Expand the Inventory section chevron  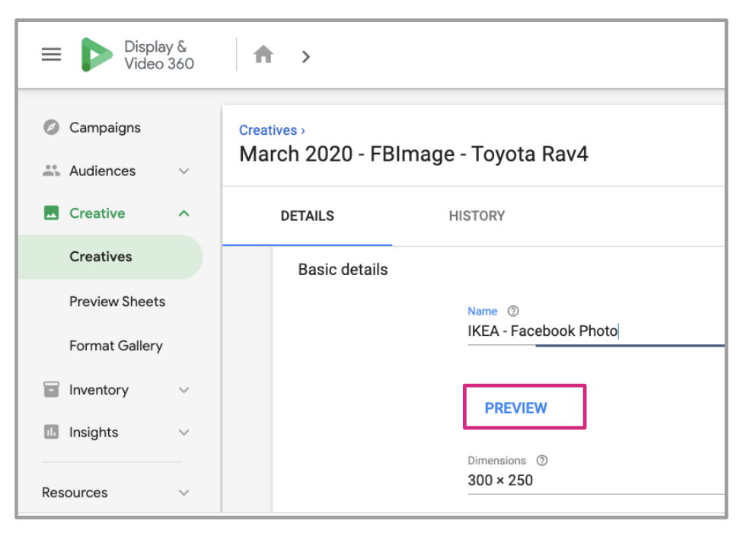[x=183, y=390]
